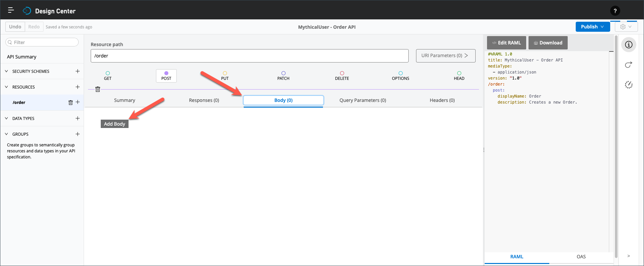Open the settings gear dropdown
Image resolution: width=644 pixels, height=266 pixels.
[626, 27]
